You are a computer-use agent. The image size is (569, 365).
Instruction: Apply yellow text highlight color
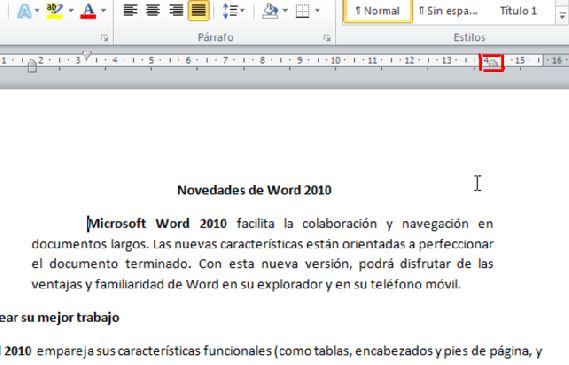pos(54,11)
